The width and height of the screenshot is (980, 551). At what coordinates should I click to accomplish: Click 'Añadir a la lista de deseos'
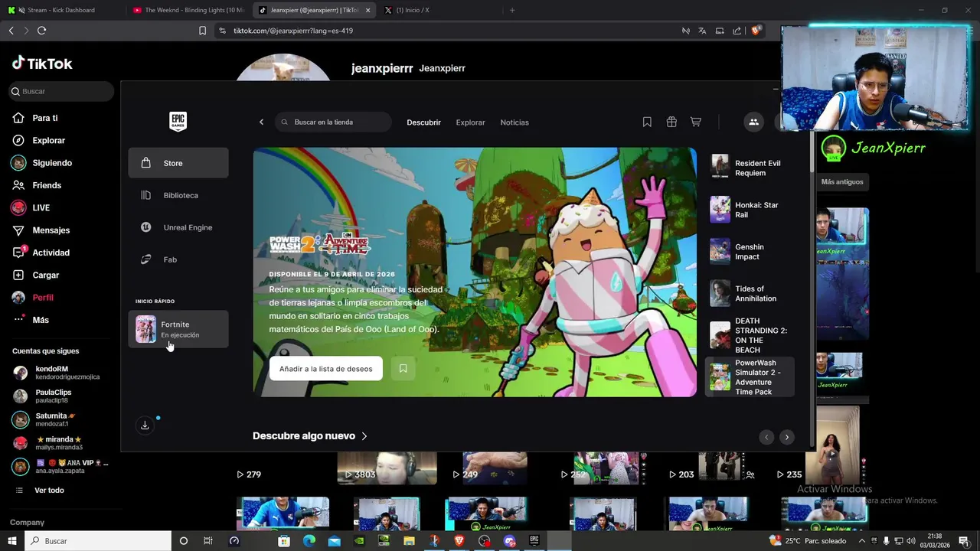[x=325, y=369]
